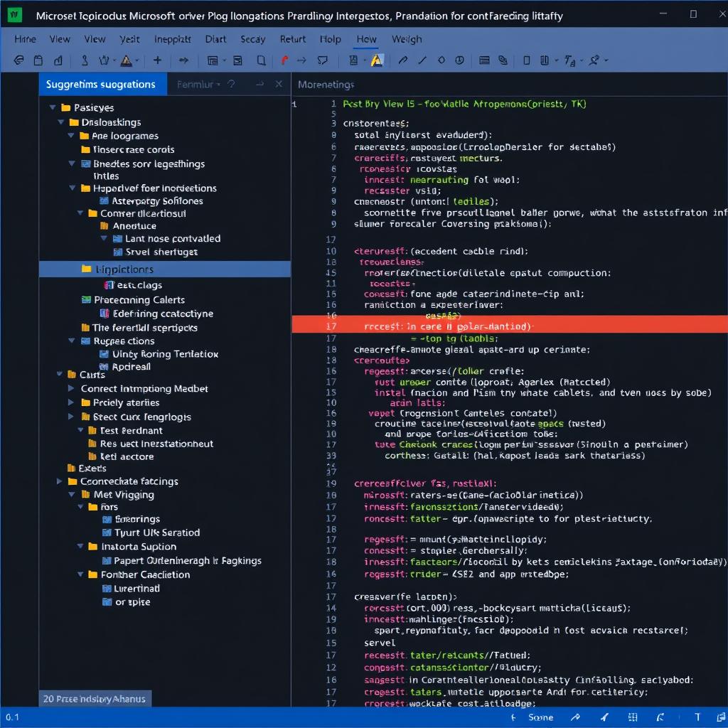Click the arrow icon in the side panel header
728x728 pixels.
pyautogui.click(x=259, y=84)
